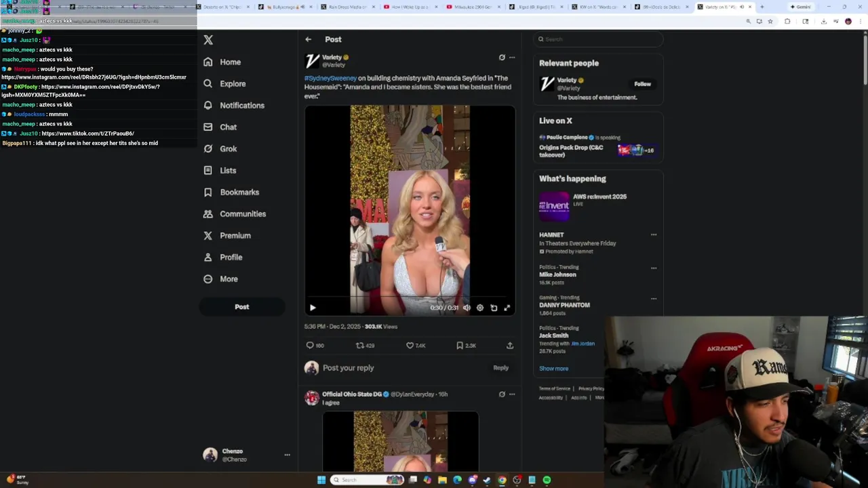This screenshot has width=868, height=488.
Task: Open Grok from the sidebar
Action: pyautogui.click(x=220, y=148)
